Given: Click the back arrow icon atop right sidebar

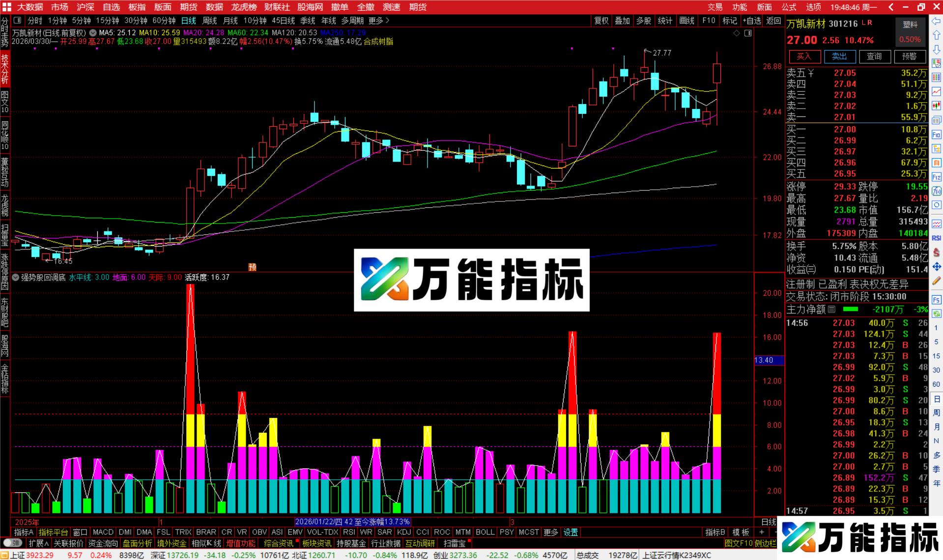Looking at the screenshot, I should pos(936,21).
